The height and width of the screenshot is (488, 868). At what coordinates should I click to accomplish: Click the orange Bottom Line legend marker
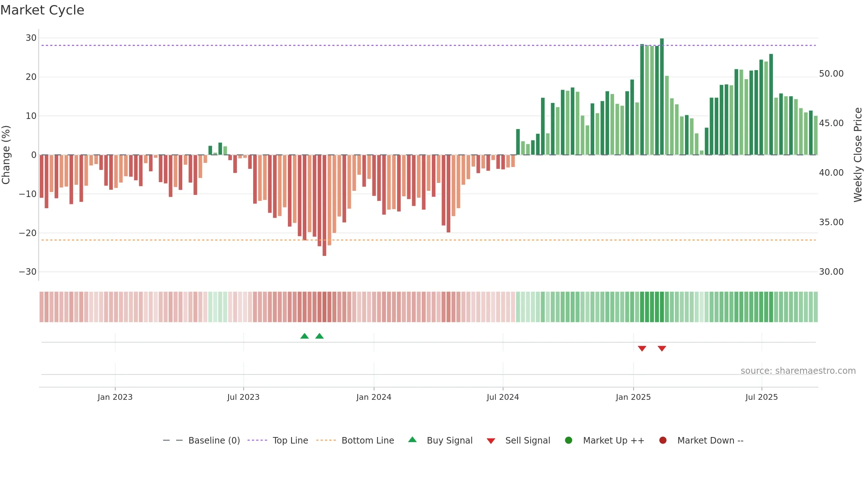[326, 440]
